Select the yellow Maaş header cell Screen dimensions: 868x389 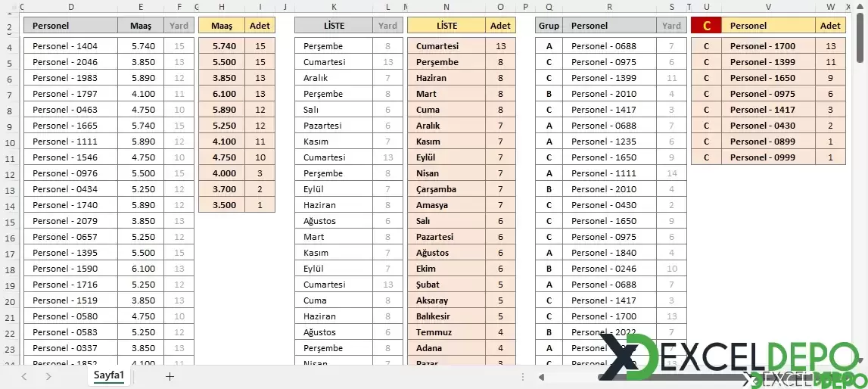tap(222, 26)
